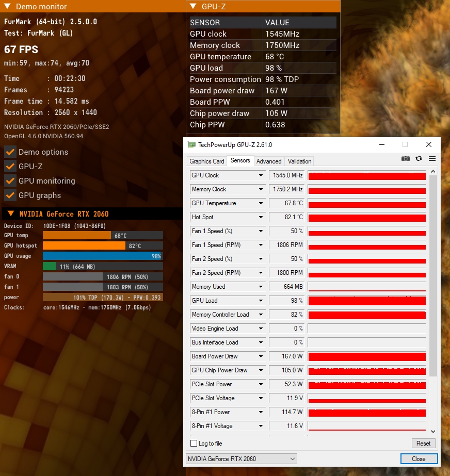The image size is (450, 476).
Task: Open the Memory Clock sensor dropdown arrow
Action: pyautogui.click(x=261, y=189)
